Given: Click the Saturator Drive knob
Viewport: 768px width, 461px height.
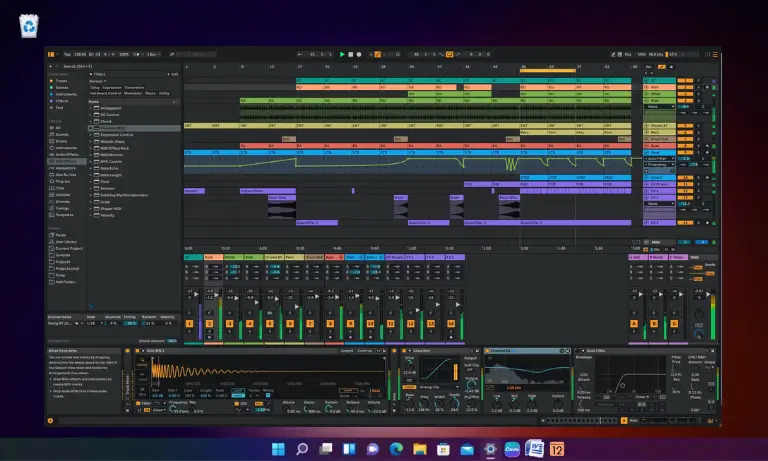Looking at the screenshot, I should (409, 365).
